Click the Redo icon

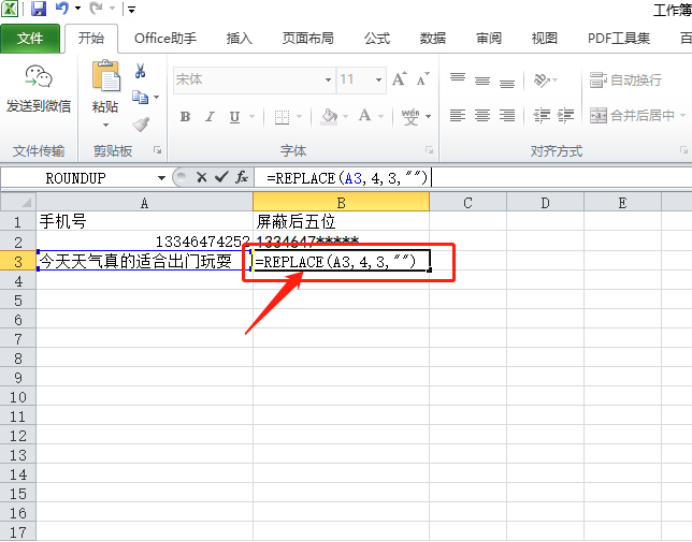(x=96, y=8)
